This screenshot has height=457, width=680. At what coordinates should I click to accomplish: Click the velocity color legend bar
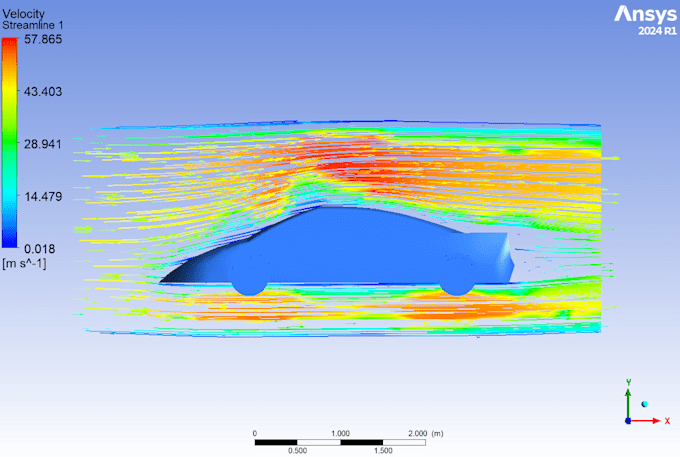[x=9, y=143]
